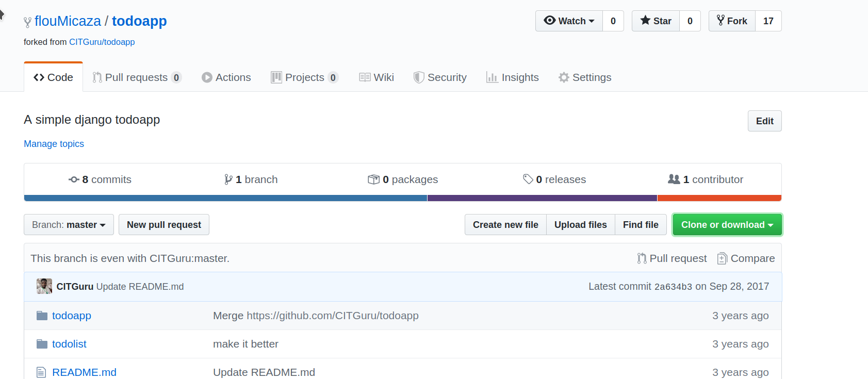This screenshot has width=868, height=379.
Task: Open the Watch dropdown
Action: pos(569,21)
